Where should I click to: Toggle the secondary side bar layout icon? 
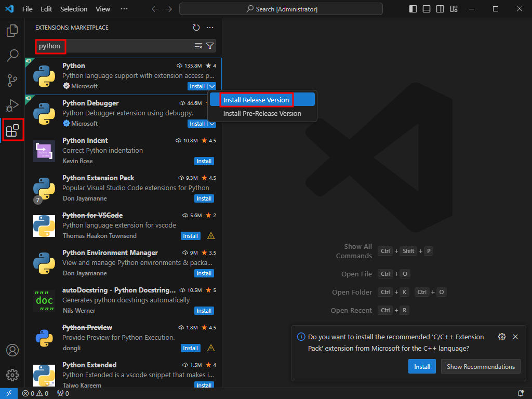(x=440, y=9)
